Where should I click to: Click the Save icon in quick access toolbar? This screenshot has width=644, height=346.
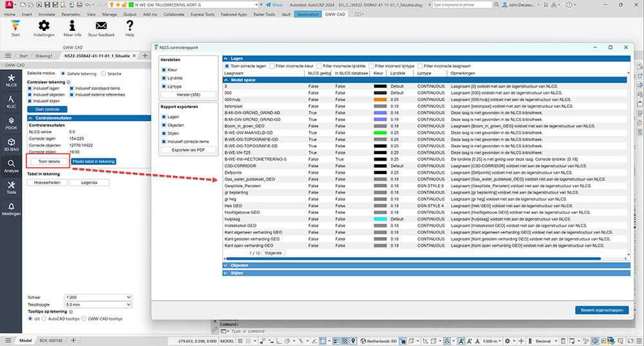click(x=47, y=5)
